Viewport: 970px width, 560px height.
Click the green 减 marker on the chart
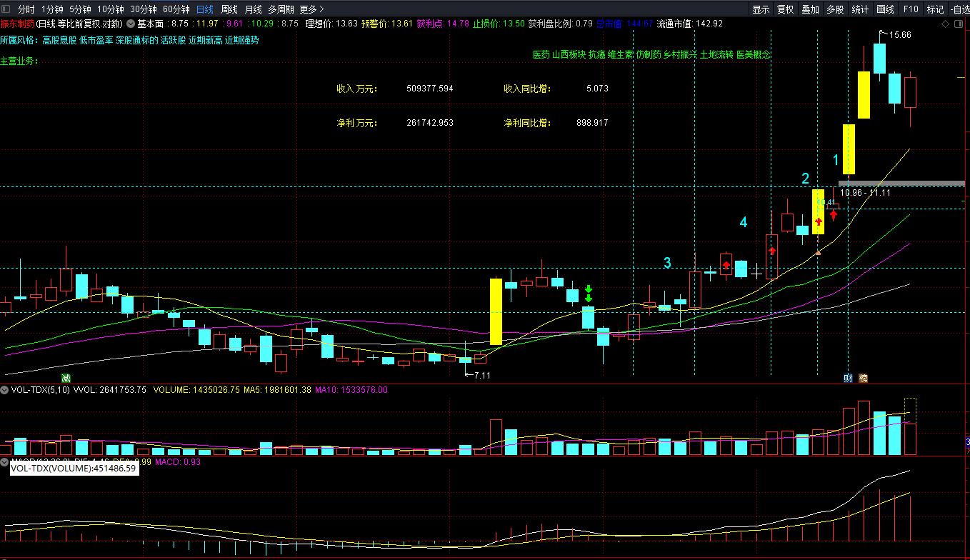[x=66, y=377]
